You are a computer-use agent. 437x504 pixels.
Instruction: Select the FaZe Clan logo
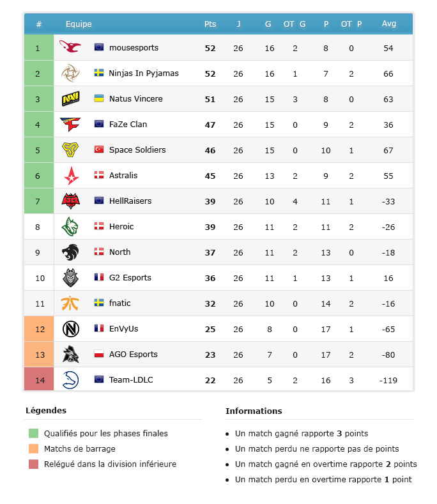pos(70,125)
